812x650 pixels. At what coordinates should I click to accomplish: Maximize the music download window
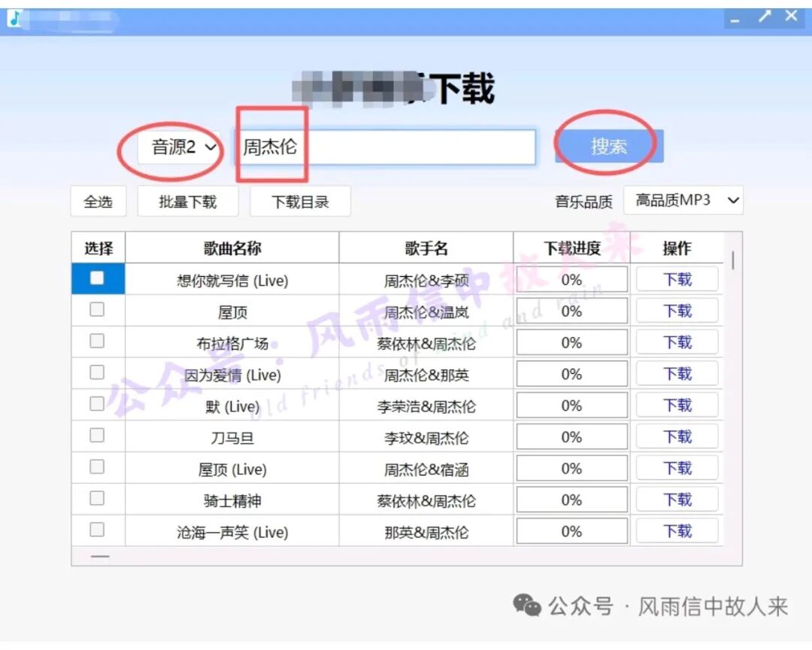click(764, 17)
